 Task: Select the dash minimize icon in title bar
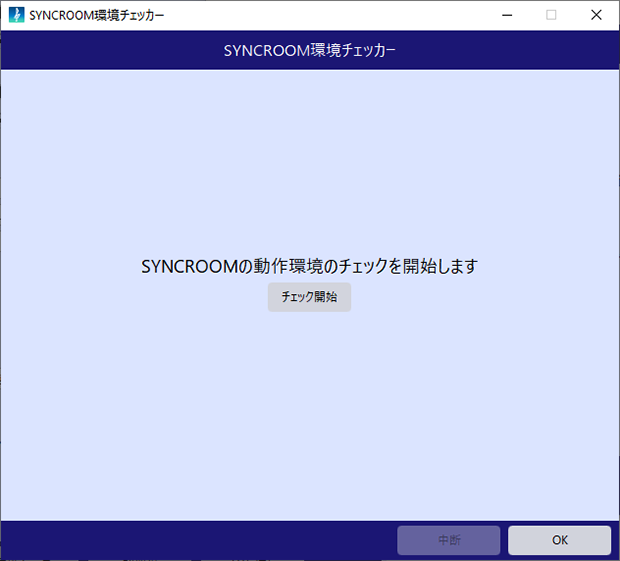point(507,15)
